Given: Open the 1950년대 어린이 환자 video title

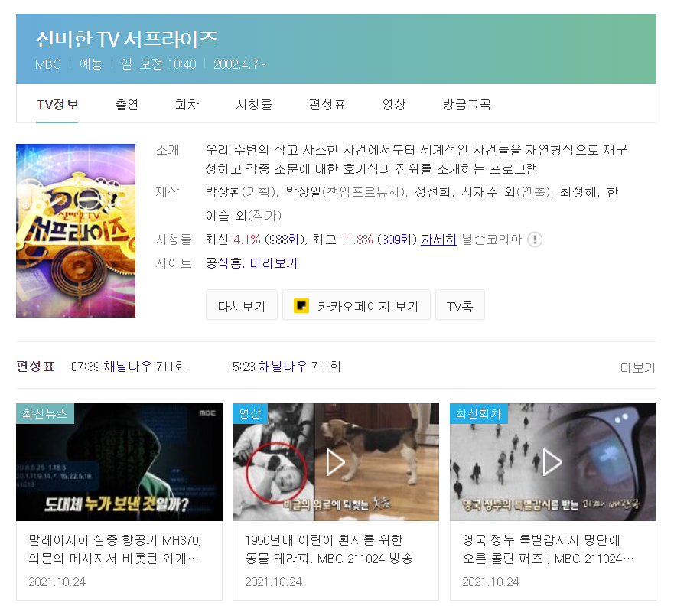Looking at the screenshot, I should tap(329, 549).
